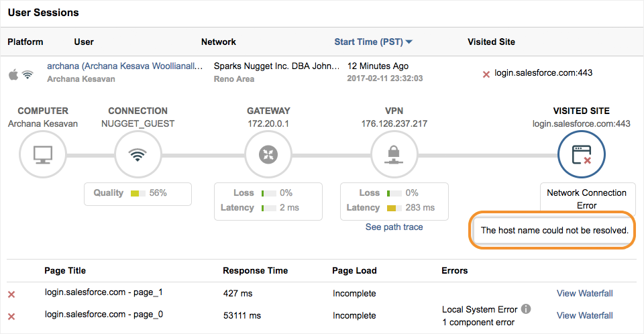Click the connection Quality 56% bar
This screenshot has width=644, height=334.
tap(138, 193)
